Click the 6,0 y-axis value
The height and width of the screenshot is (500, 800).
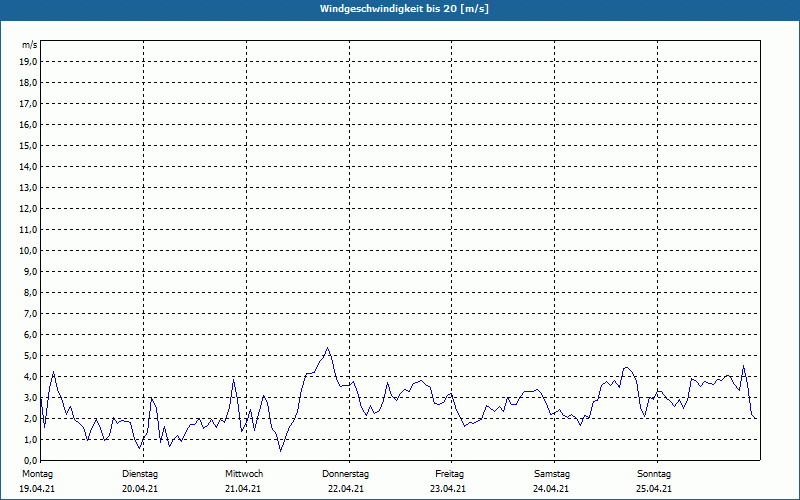pyautogui.click(x=31, y=335)
